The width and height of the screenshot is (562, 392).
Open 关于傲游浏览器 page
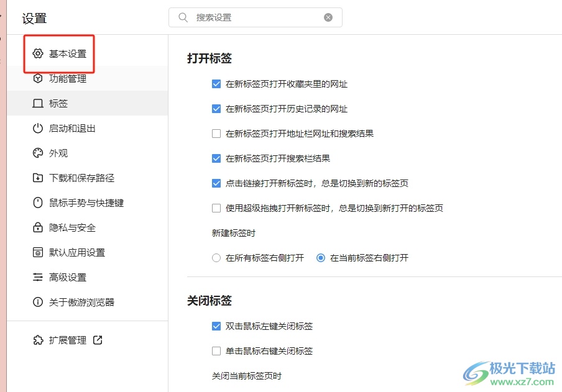pyautogui.click(x=81, y=302)
